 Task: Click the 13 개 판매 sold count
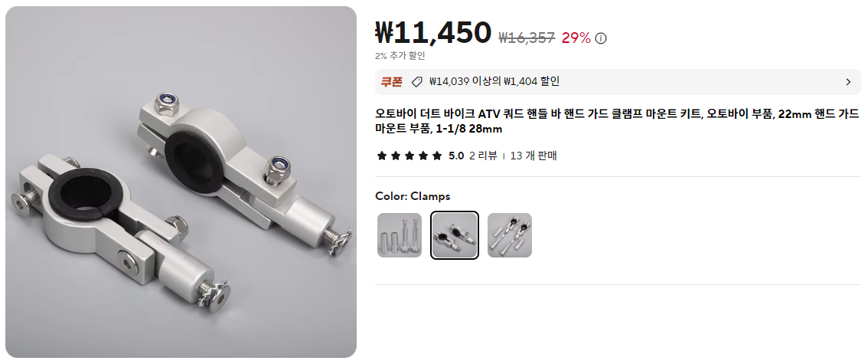534,156
